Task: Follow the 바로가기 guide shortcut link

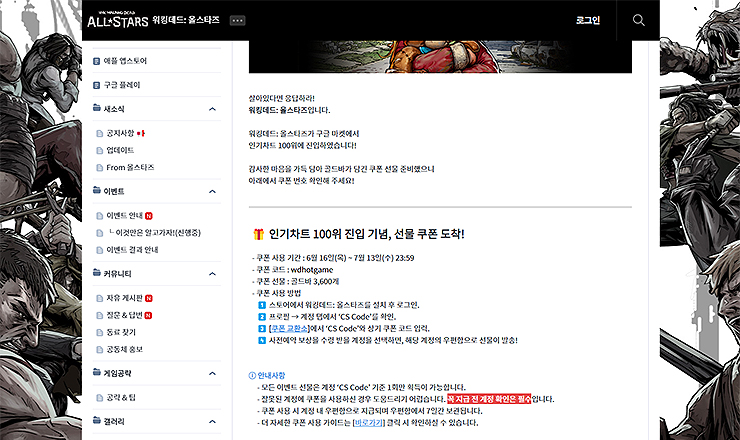Action: click(x=369, y=423)
